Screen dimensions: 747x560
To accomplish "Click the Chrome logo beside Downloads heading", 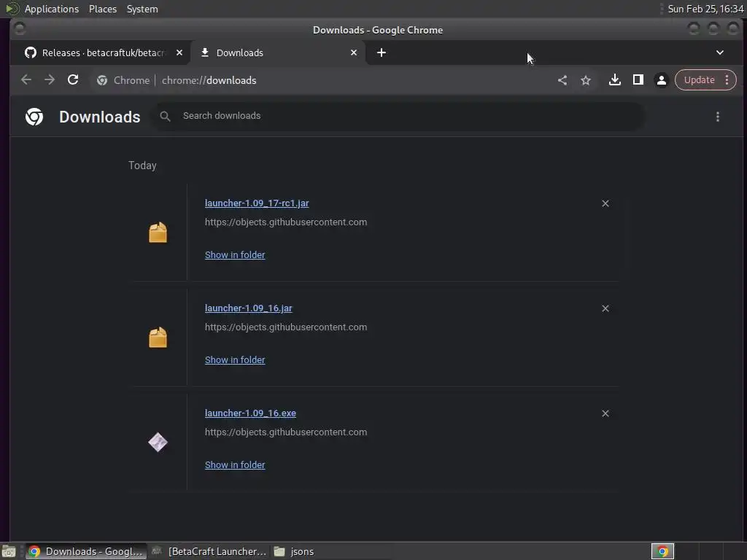I will pos(34,117).
